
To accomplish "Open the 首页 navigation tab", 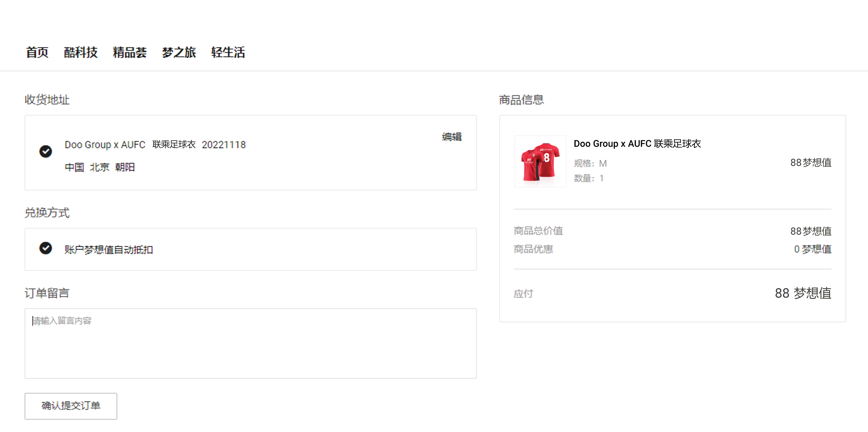I will (37, 53).
